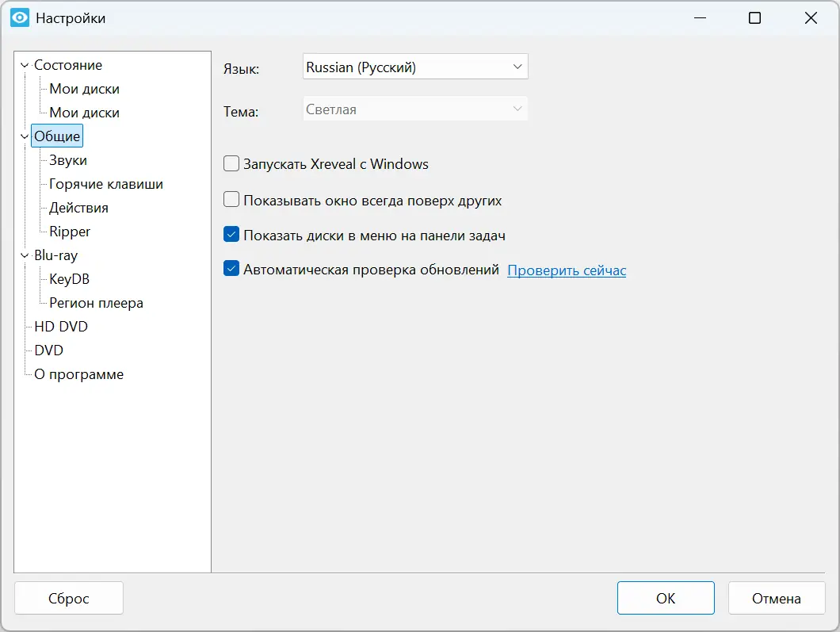Screen dimensions: 840x632
Task: Click the Отмена button
Action: coord(777,599)
